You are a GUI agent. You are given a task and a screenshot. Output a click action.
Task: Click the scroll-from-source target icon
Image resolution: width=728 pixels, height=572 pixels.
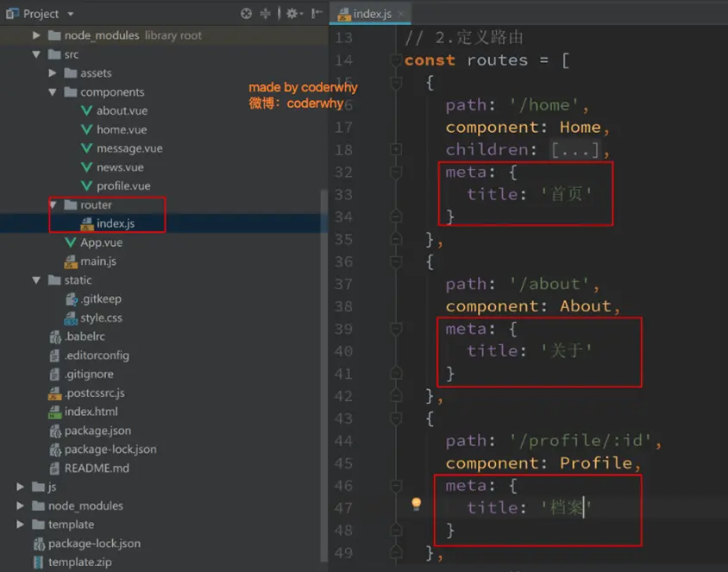pyautogui.click(x=246, y=14)
